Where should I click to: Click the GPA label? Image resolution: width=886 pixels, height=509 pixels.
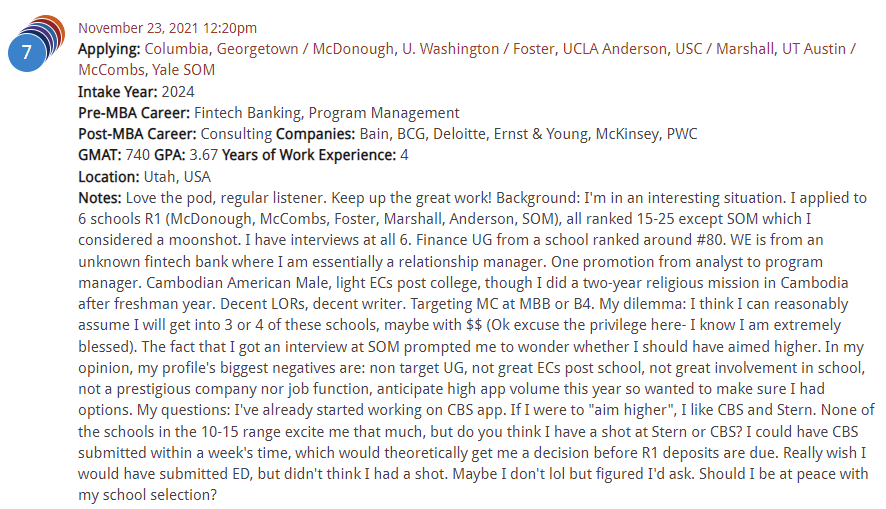click(170, 155)
